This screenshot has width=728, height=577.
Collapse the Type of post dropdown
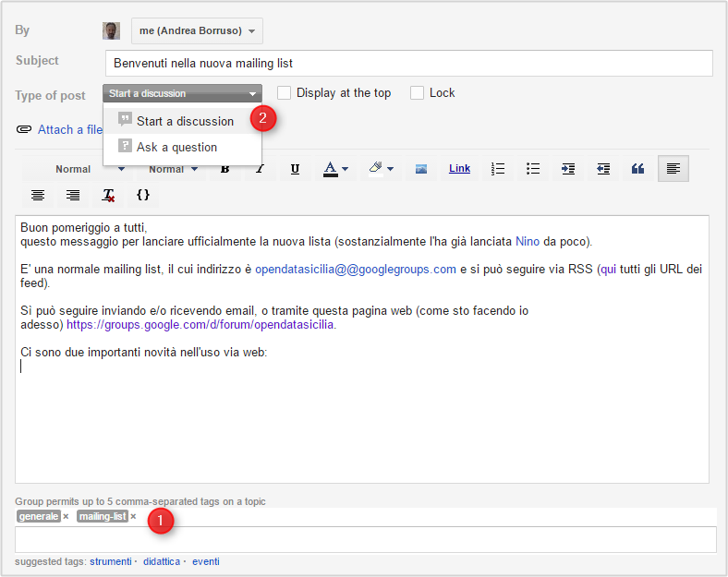point(182,93)
